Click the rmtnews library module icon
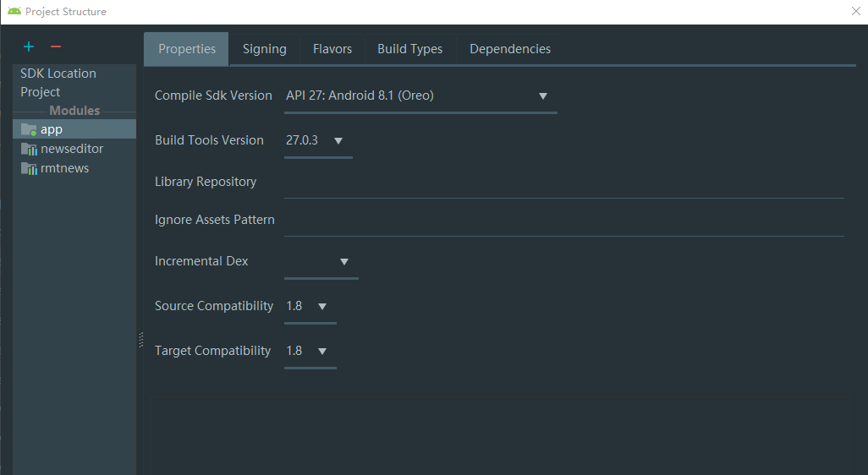The image size is (868, 475). coord(29,168)
